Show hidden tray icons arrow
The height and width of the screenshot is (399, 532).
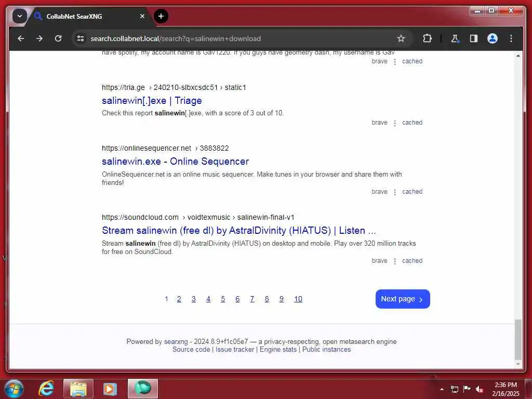pyautogui.click(x=442, y=389)
